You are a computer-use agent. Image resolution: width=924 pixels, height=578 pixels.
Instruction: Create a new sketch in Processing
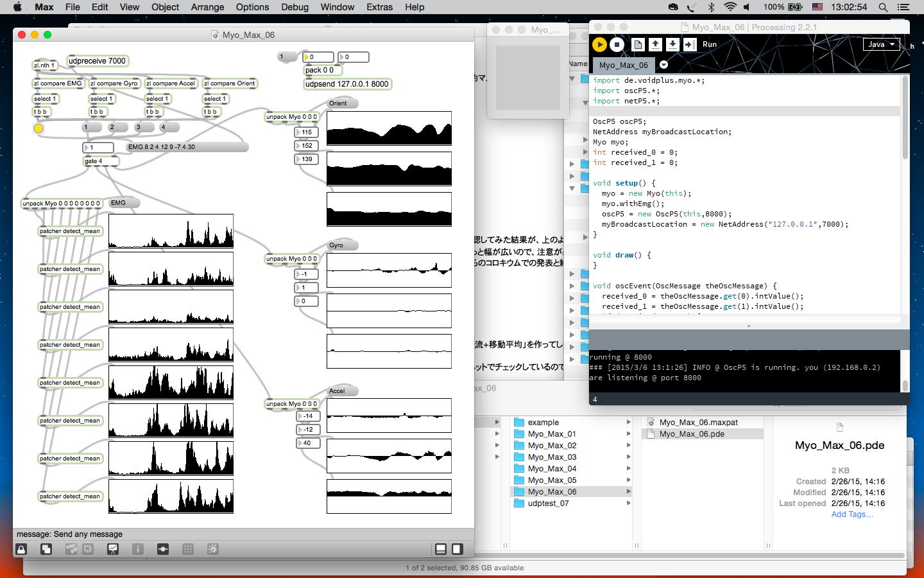coord(638,44)
